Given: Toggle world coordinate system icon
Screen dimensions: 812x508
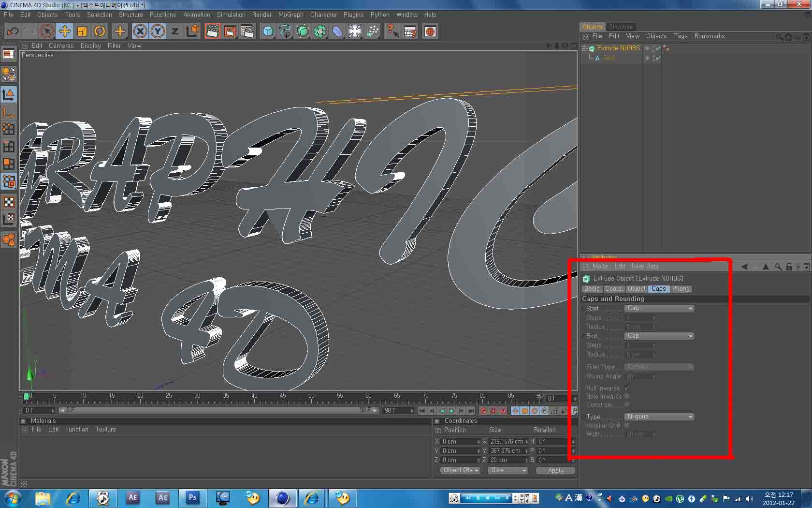Looking at the screenshot, I should tap(192, 31).
